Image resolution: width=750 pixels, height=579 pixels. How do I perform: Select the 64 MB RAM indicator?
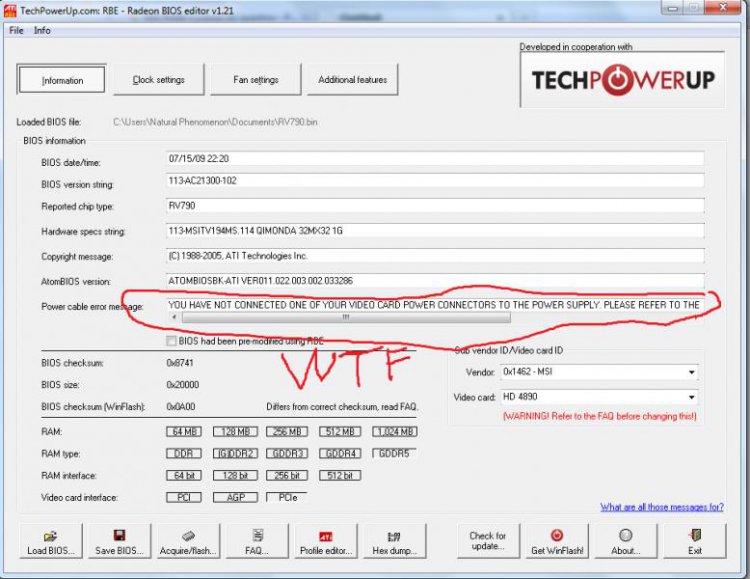pos(184,432)
